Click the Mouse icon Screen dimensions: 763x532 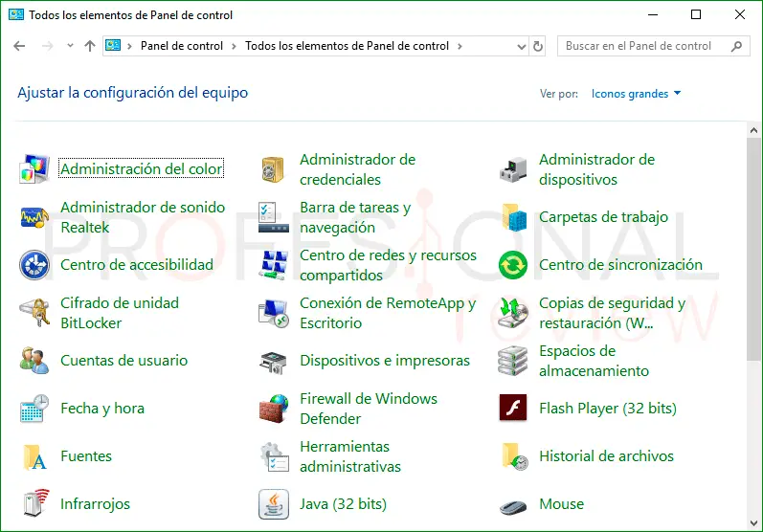(x=513, y=507)
